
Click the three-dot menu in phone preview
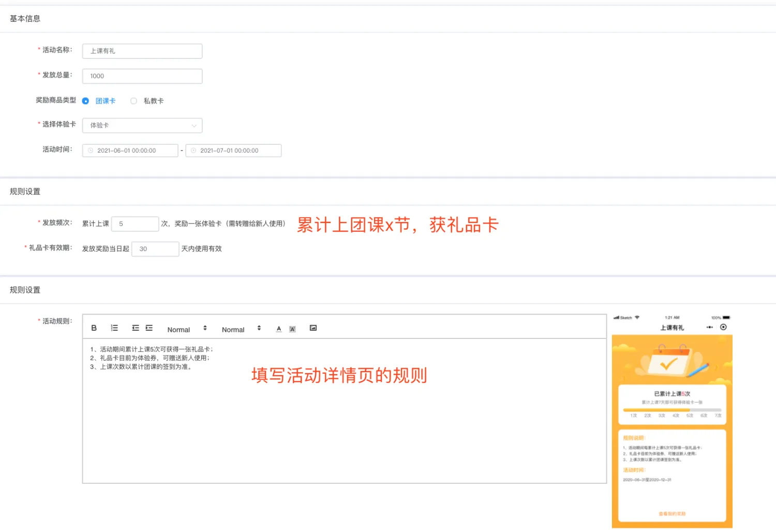click(709, 327)
